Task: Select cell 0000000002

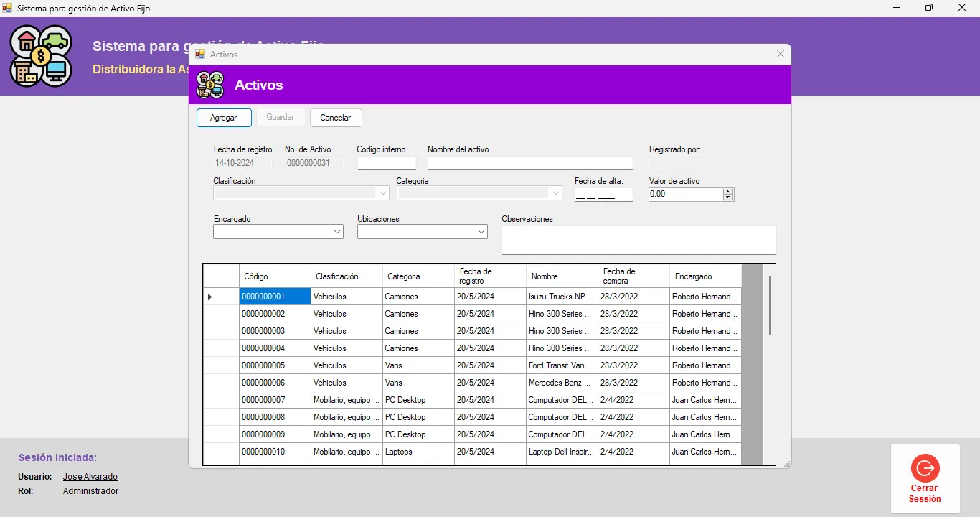Action: tap(275, 314)
